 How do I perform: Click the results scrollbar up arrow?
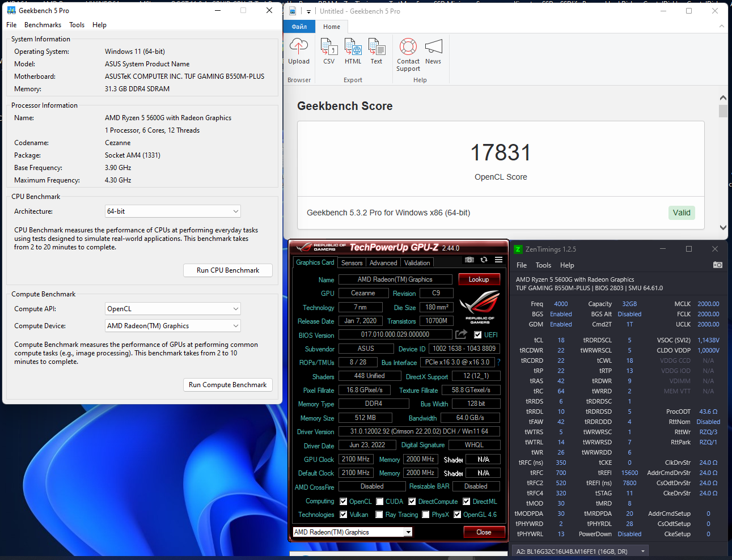coord(723,98)
